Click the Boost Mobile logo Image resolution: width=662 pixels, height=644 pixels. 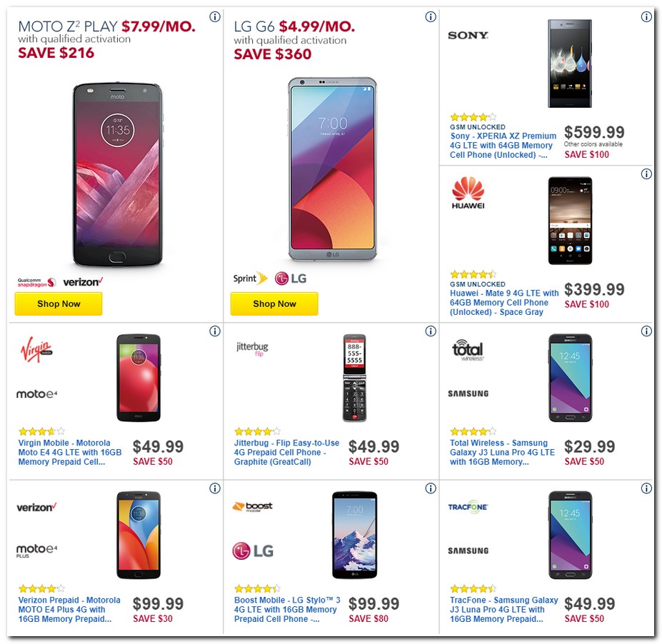(251, 505)
